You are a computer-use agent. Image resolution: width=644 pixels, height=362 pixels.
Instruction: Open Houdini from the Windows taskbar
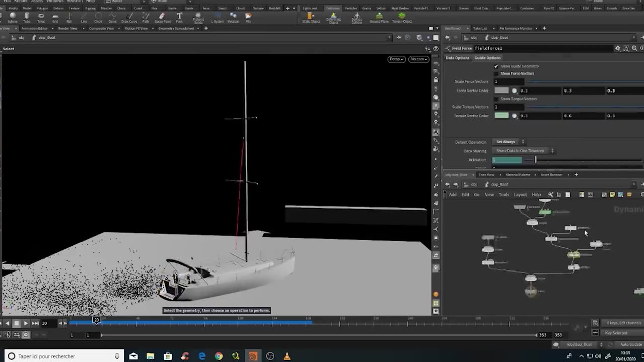[253, 356]
